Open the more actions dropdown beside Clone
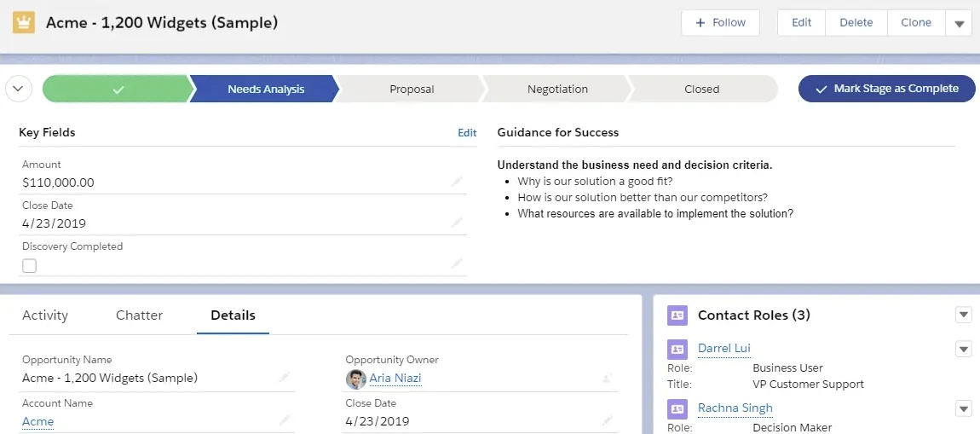 [x=960, y=23]
